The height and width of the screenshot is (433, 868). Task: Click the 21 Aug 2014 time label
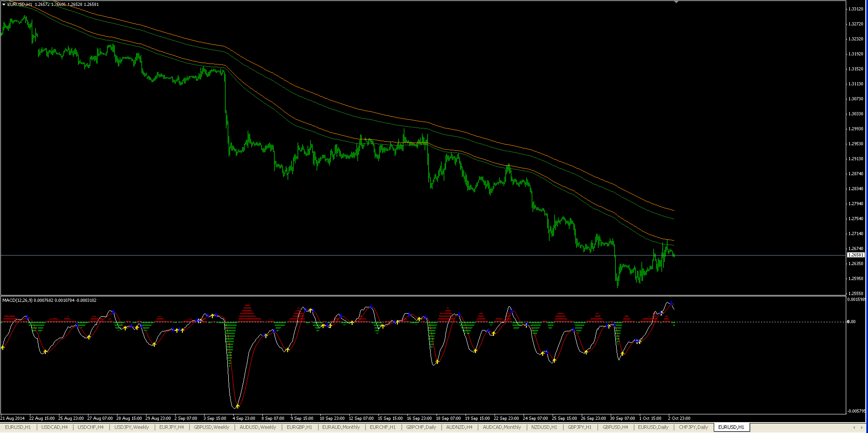(13, 418)
